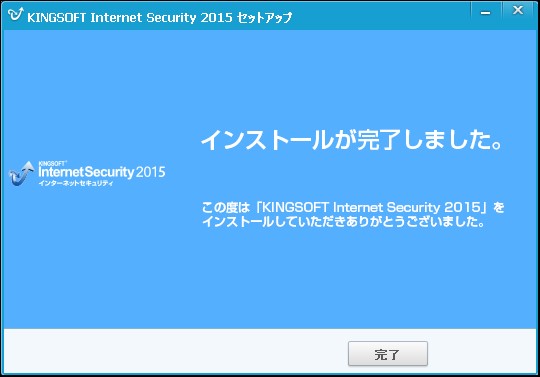
Task: Click the Kingsoft bird icon in title bar
Action: pos(15,14)
